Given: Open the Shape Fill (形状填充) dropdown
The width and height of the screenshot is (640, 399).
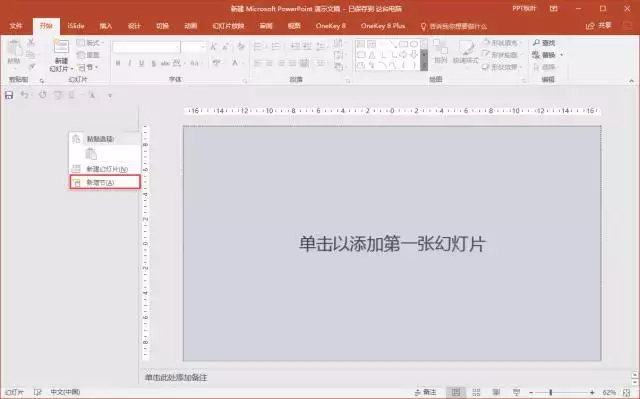Looking at the screenshot, I should coord(501,42).
